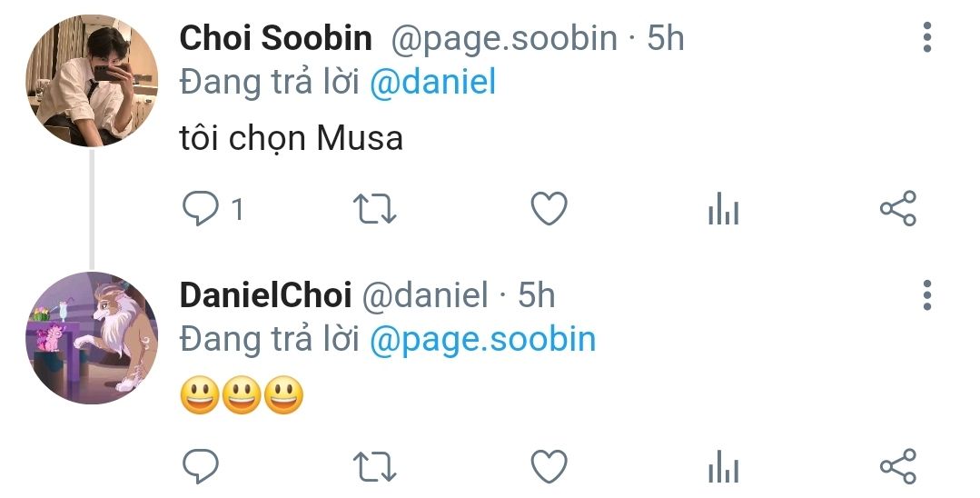The height and width of the screenshot is (498, 980).
Task: Like Choi Soobin's tweet
Action: tap(549, 210)
